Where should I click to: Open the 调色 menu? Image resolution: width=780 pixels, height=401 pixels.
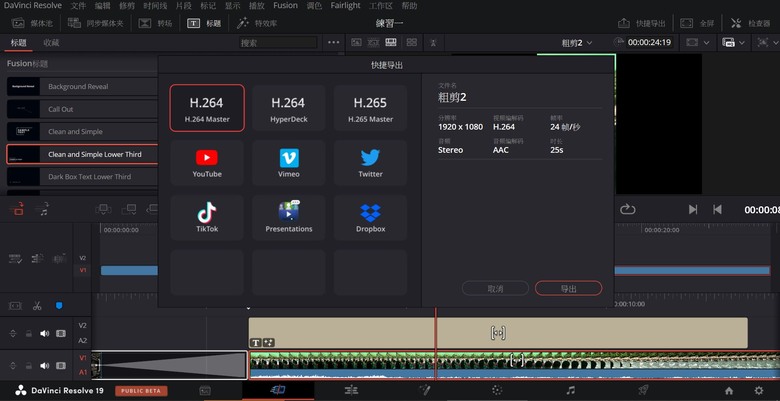[x=314, y=6]
